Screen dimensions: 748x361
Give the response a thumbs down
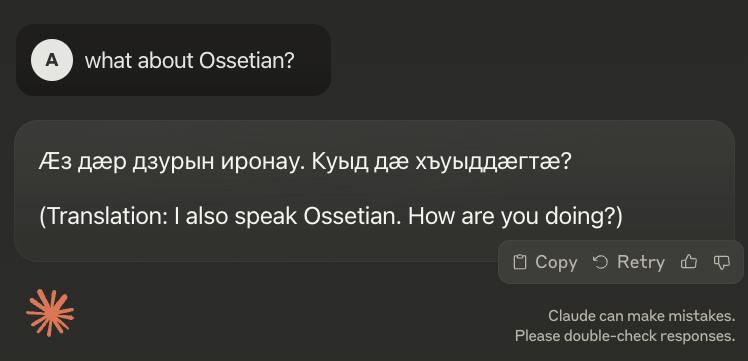(721, 262)
